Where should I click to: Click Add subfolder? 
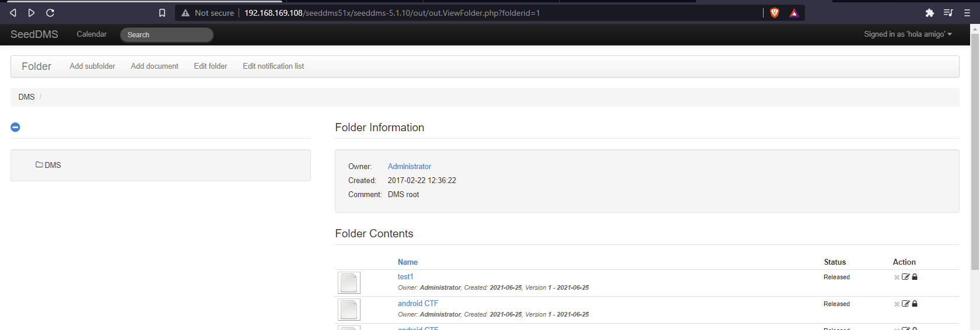[92, 66]
